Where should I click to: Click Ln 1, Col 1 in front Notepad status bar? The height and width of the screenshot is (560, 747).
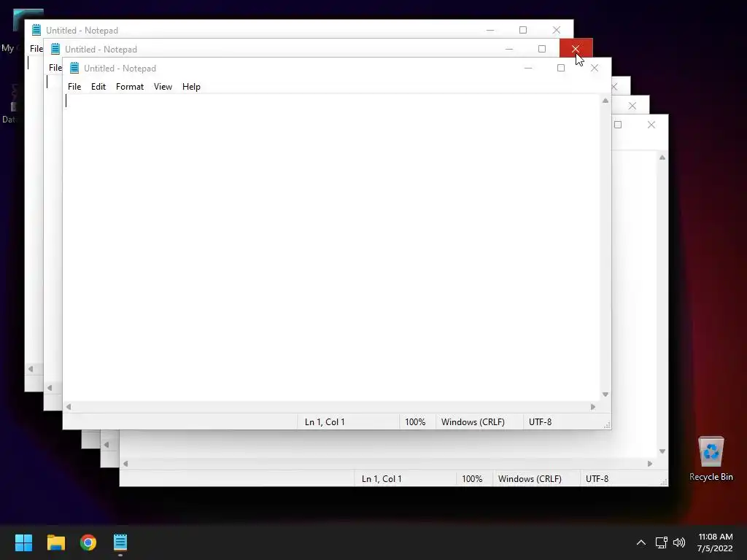click(325, 422)
